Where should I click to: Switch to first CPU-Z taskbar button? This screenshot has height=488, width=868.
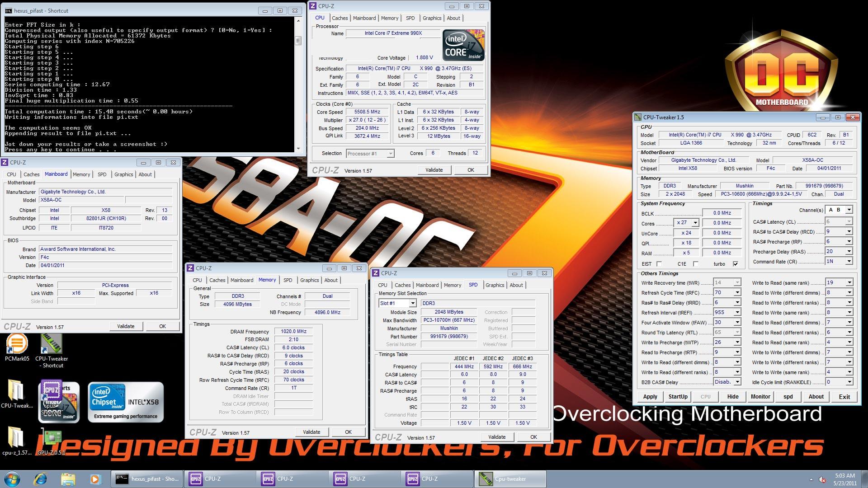[x=220, y=479]
